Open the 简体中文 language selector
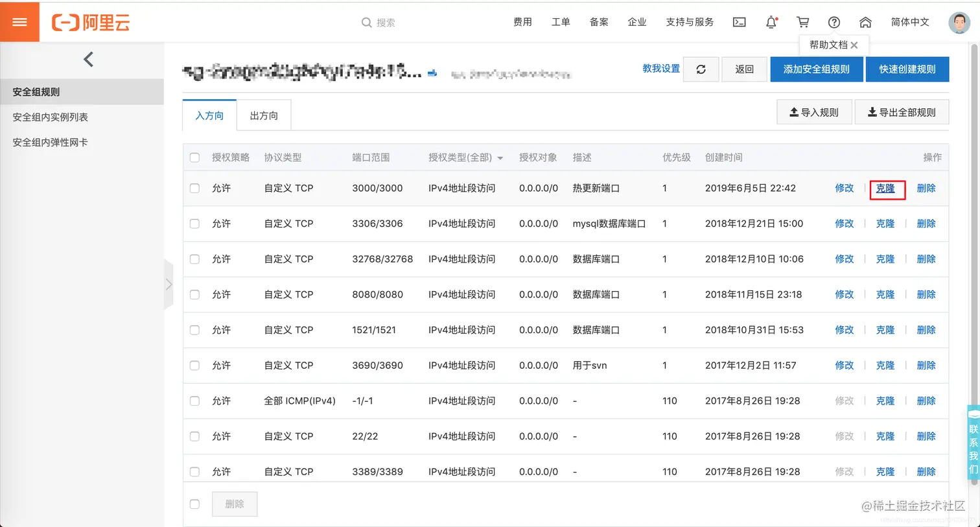 point(910,22)
